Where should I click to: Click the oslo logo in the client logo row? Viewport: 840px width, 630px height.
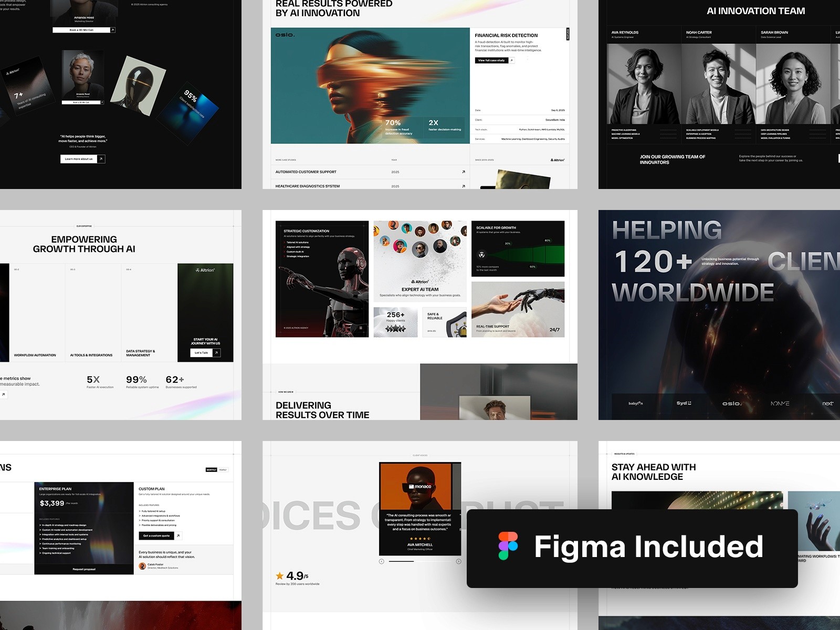(x=732, y=403)
